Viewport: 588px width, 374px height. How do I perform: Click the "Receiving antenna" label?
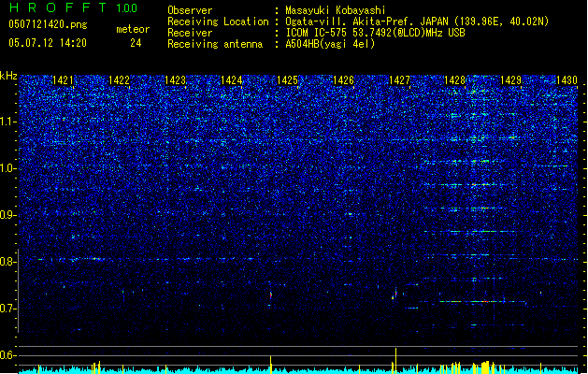pos(215,44)
